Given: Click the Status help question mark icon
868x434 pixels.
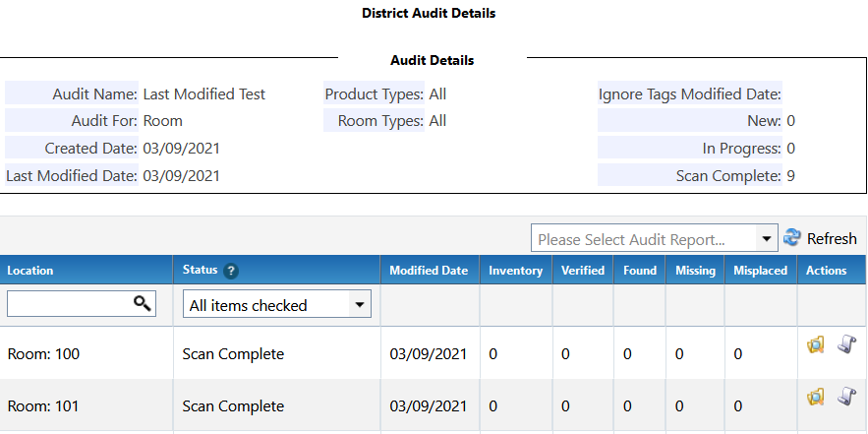Looking at the screenshot, I should click(231, 271).
